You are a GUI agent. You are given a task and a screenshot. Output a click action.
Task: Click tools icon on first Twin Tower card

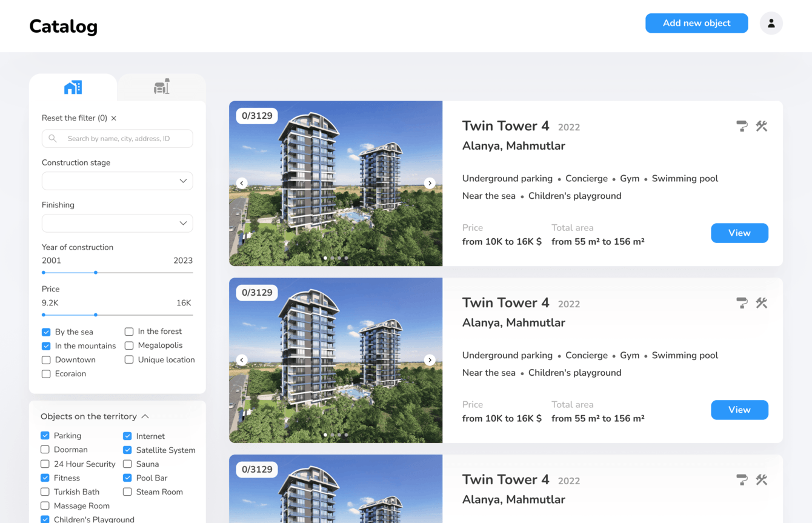[762, 126]
